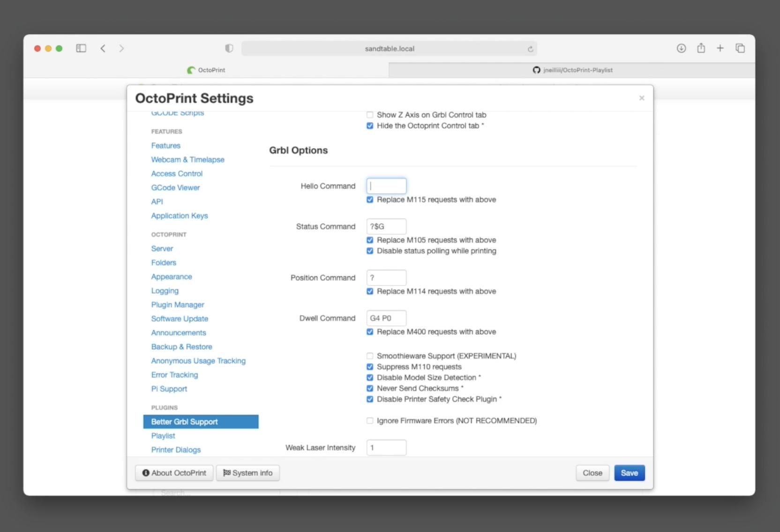780x532 pixels.
Task: Enable Smoothieware Support (EXPERIMENTAL)
Action: tap(370, 356)
